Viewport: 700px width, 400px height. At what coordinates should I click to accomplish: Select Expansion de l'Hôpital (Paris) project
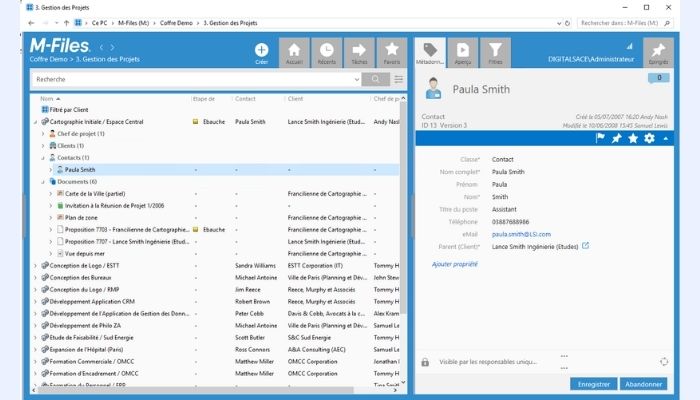(x=86, y=350)
